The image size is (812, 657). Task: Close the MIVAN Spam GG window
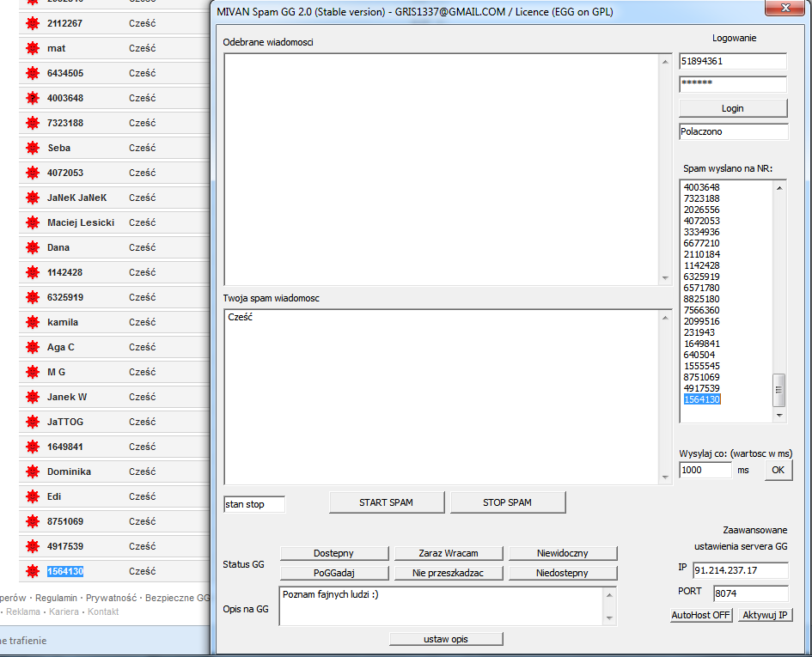point(785,8)
